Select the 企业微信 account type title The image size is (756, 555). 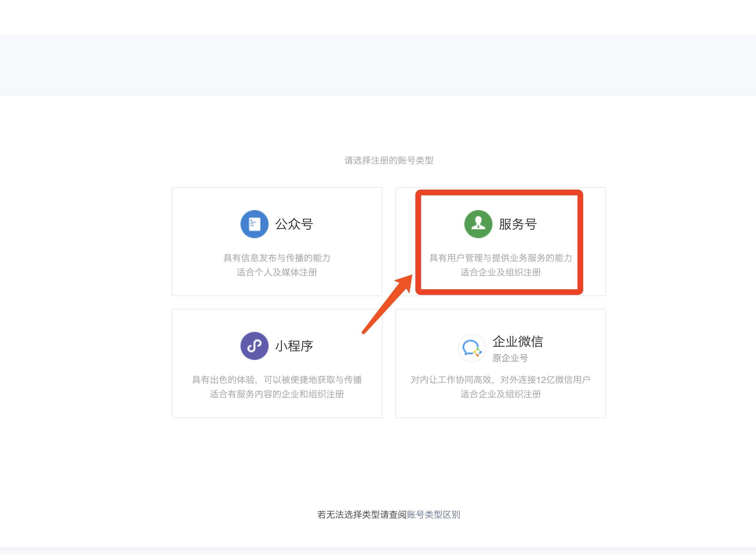518,341
